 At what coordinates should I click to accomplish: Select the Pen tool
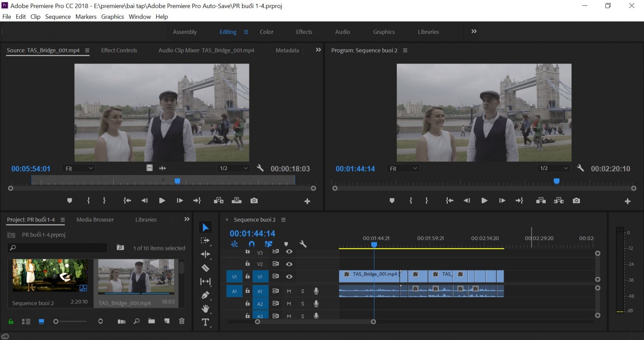[x=205, y=295]
